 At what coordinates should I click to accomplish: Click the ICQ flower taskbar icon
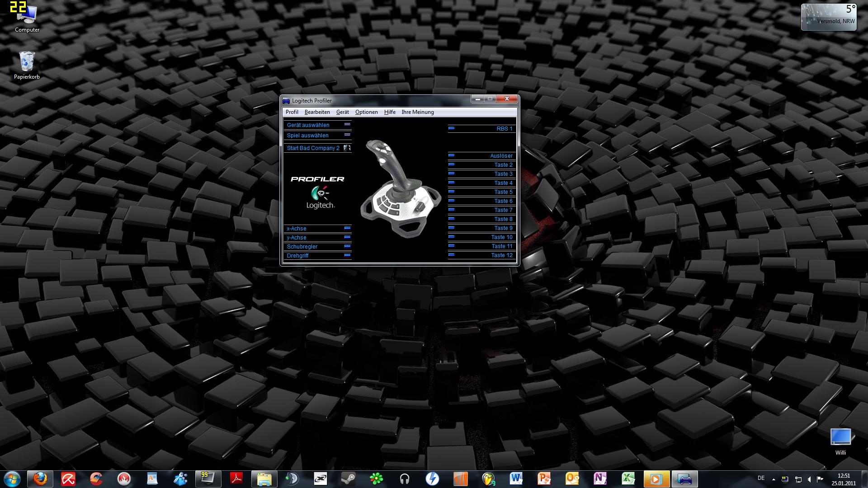(x=376, y=479)
